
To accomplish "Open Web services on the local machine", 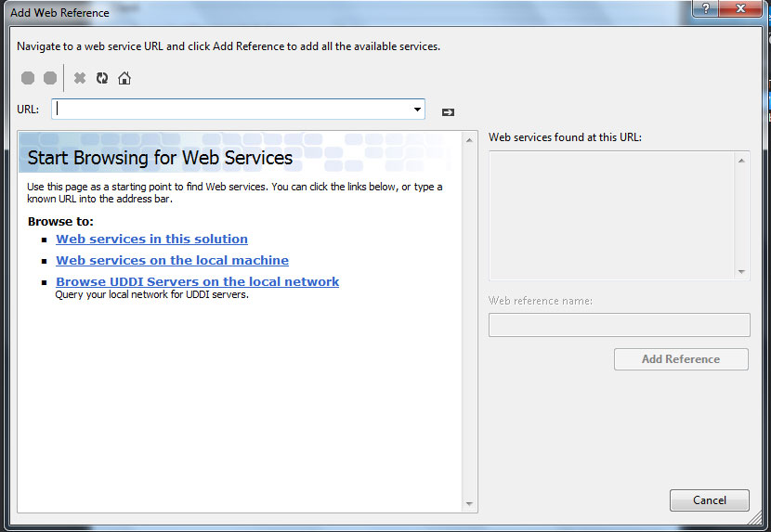I will pos(172,260).
